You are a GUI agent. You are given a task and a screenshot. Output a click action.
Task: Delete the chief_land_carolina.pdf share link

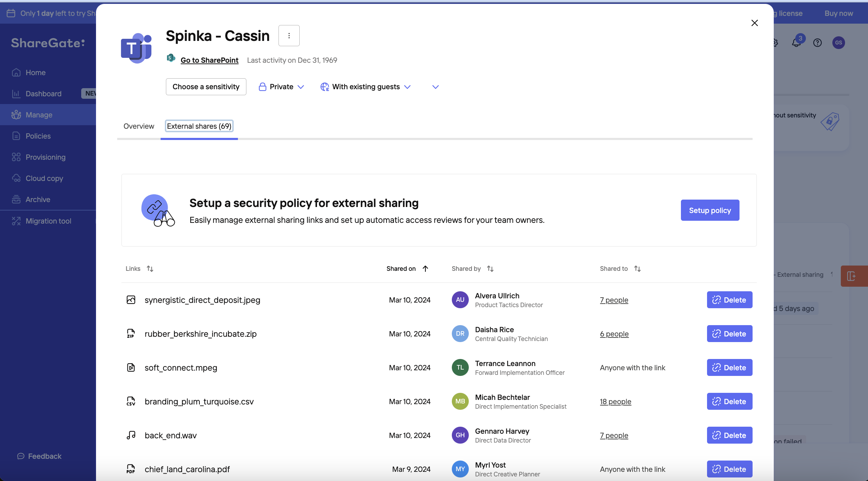[729, 469]
